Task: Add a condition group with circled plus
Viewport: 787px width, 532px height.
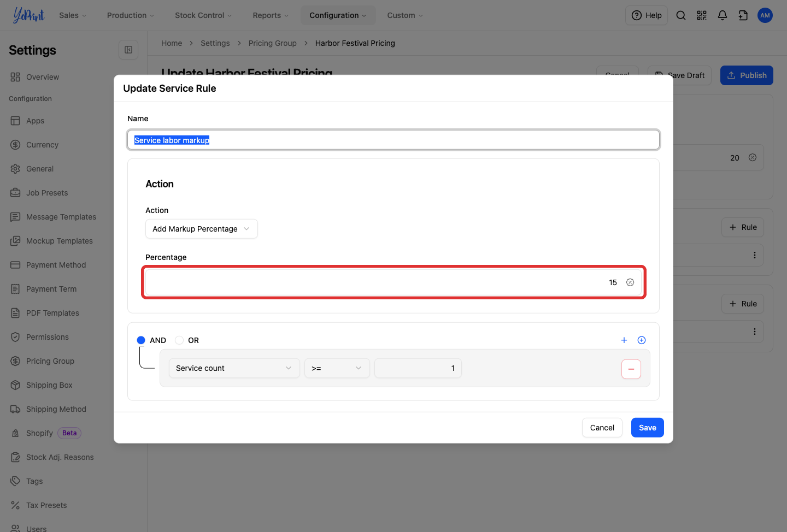Action: (642, 340)
